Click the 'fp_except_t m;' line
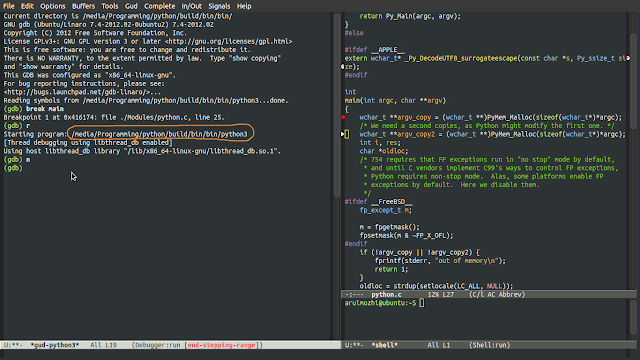 pyautogui.click(x=385, y=210)
